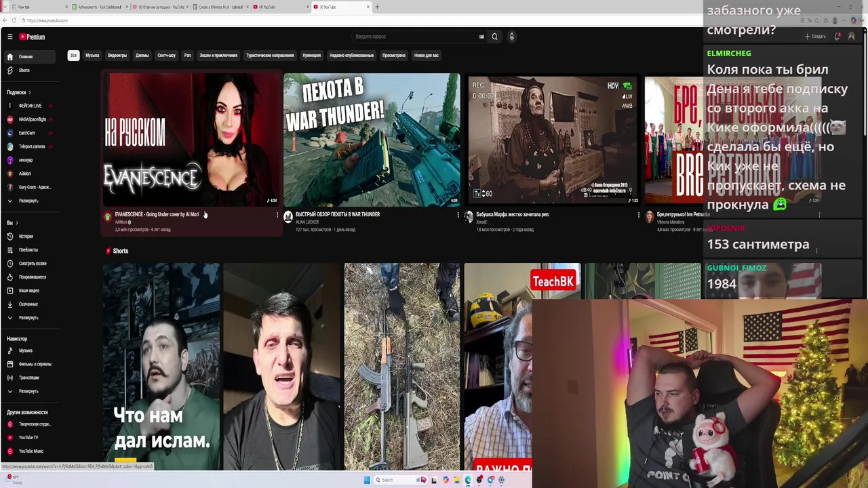Select the Видеоигры filter chip
Image resolution: width=868 pixels, height=488 pixels.
[117, 56]
